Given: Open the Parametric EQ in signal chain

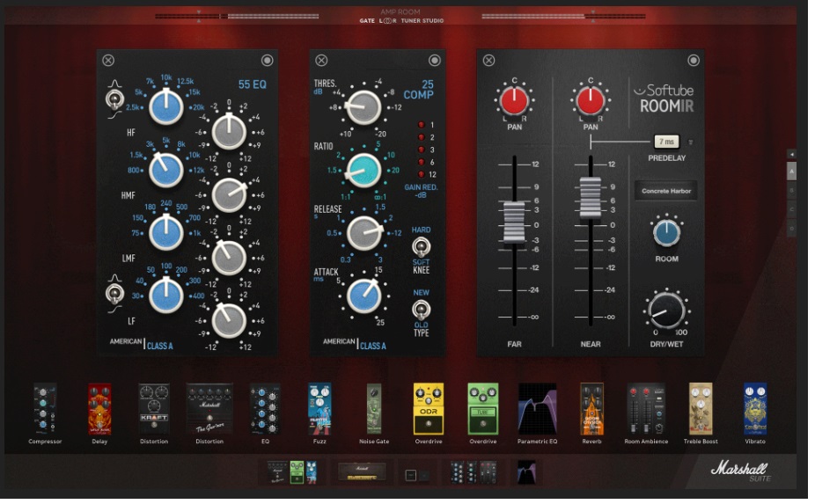Looking at the screenshot, I should point(526,471).
